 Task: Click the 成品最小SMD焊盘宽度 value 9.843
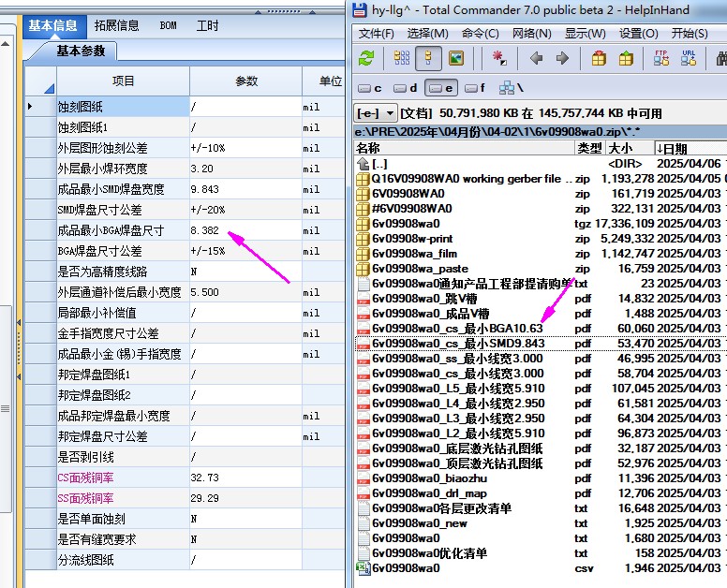[245, 189]
